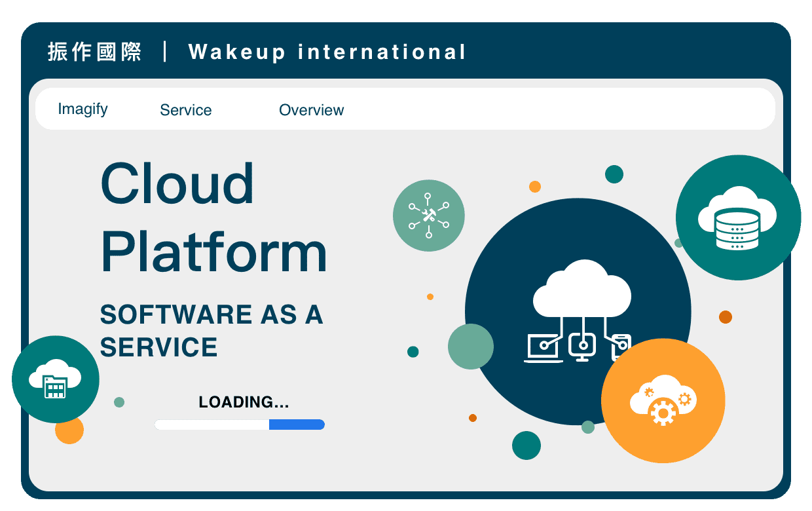Click the 振作國際 Chinese brand name

pos(95,52)
